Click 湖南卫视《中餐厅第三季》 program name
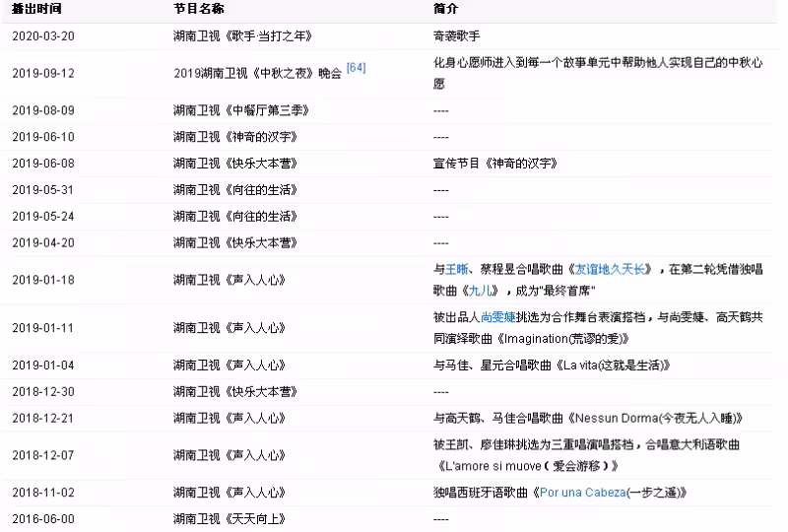788x532 pixels. tap(240, 110)
